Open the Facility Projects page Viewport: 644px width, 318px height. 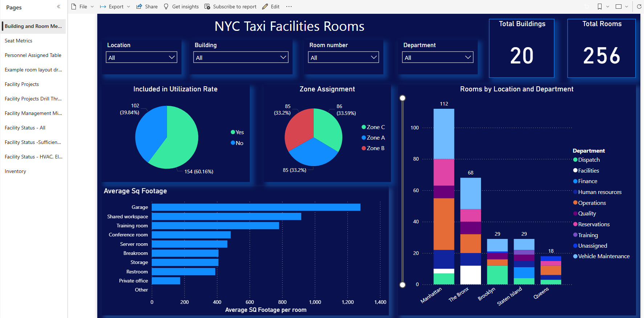22,84
